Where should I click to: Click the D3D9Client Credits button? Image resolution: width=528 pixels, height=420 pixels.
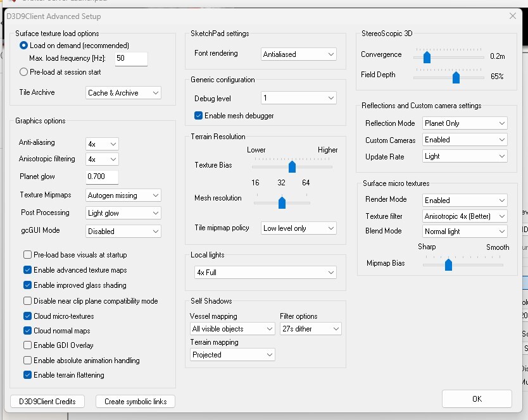click(x=47, y=401)
